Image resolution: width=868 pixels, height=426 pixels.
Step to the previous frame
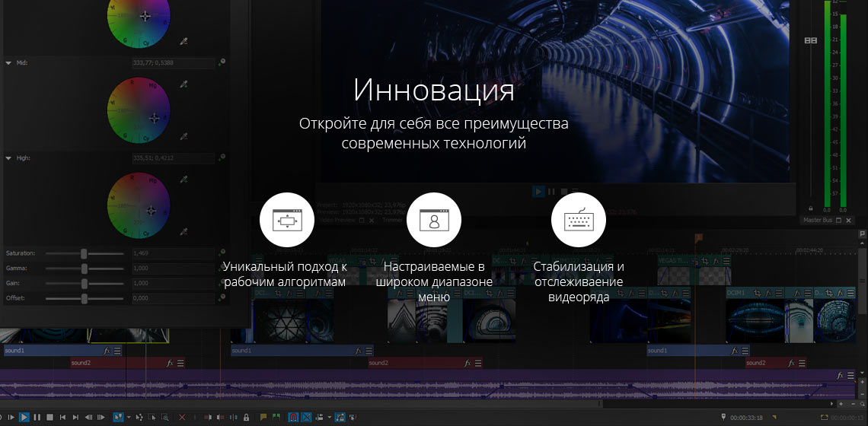click(88, 417)
